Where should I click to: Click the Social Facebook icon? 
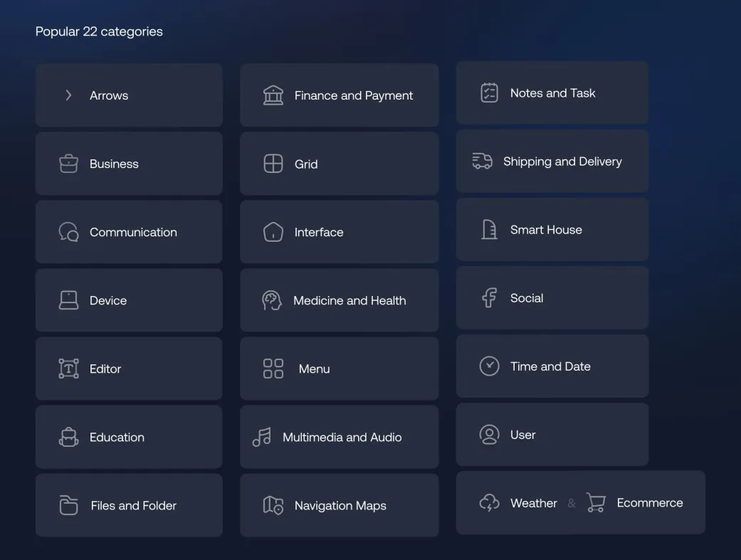coord(489,298)
